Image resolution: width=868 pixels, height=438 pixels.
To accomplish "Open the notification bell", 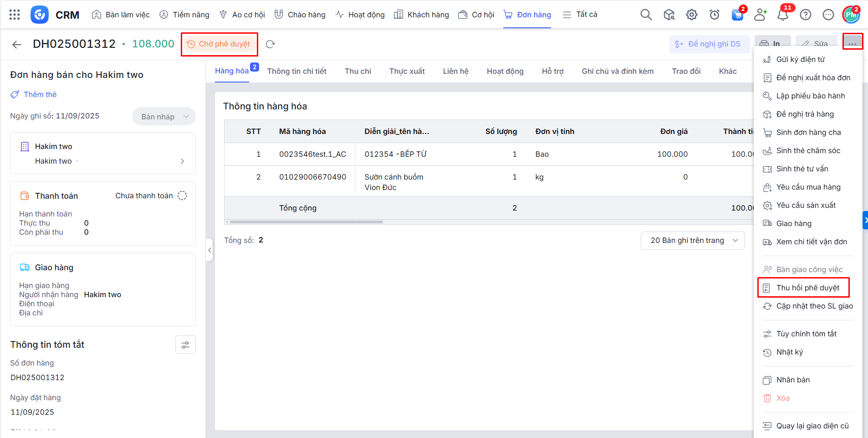I will pos(782,15).
